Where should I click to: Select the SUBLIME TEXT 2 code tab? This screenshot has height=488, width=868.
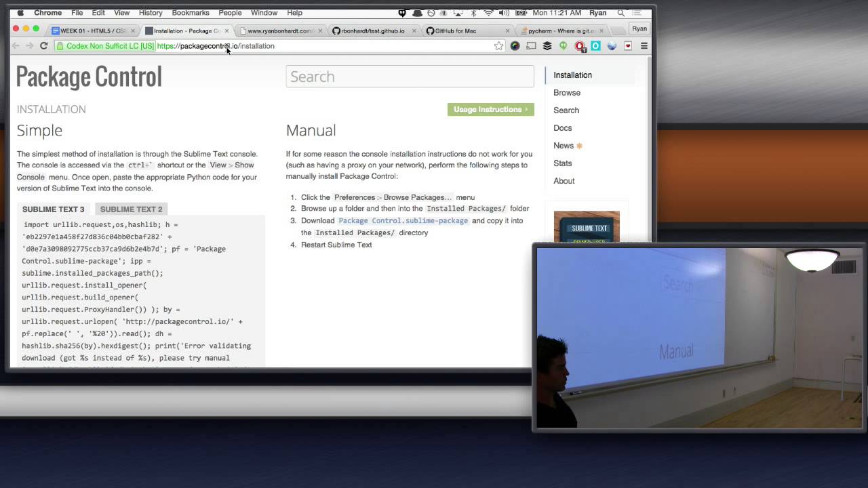[131, 209]
